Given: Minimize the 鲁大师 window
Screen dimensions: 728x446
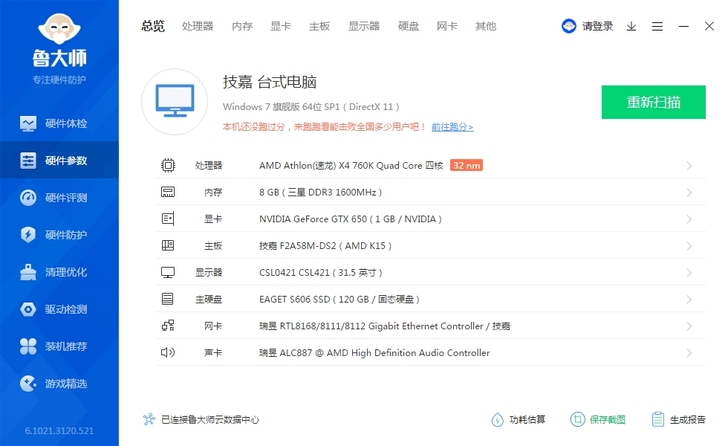Looking at the screenshot, I should point(683,26).
